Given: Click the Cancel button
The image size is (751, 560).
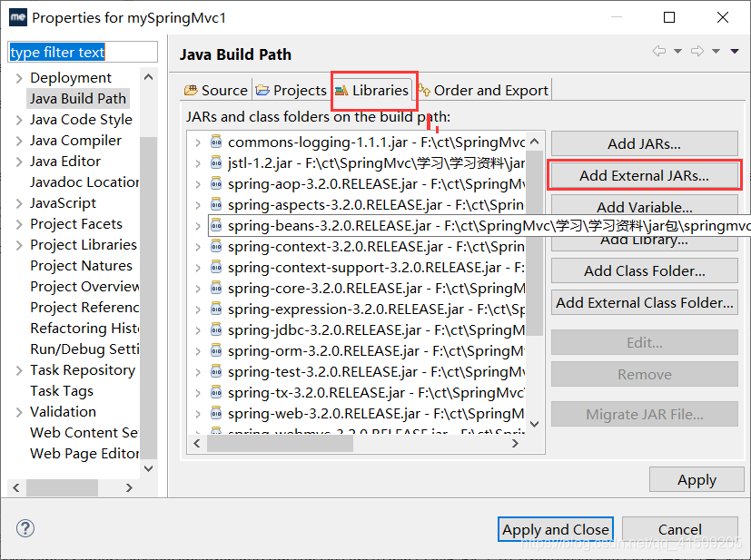Looking at the screenshot, I should click(x=679, y=529).
